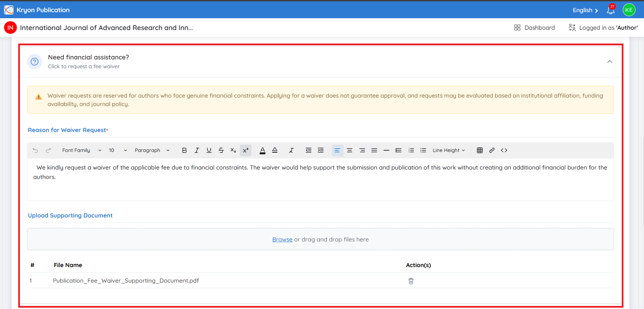Change language via the English selector

pyautogui.click(x=585, y=10)
